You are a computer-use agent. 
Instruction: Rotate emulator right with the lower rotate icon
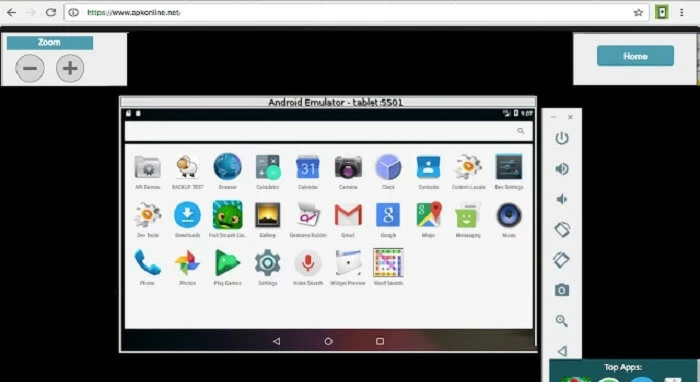562,260
